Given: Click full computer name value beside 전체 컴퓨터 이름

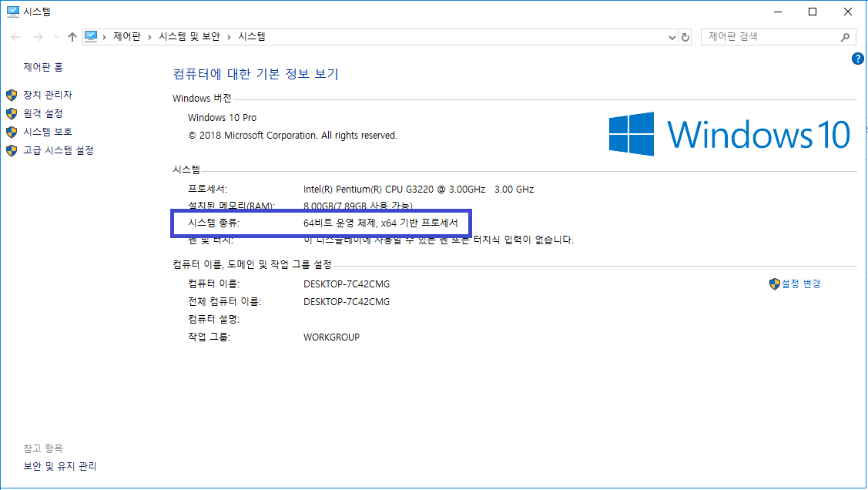Looking at the screenshot, I should tap(347, 302).
